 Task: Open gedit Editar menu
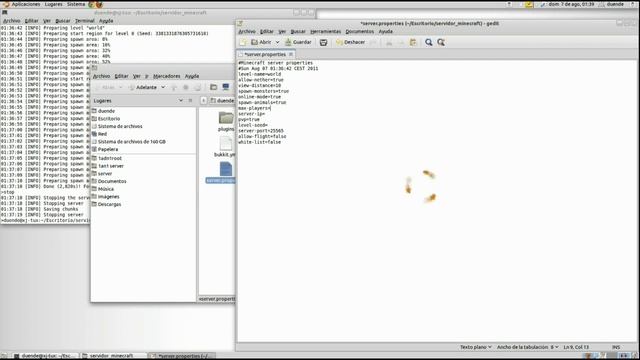click(267, 31)
